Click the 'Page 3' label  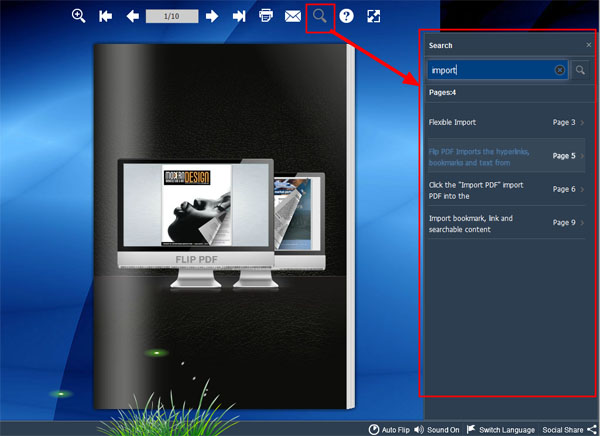pos(564,122)
